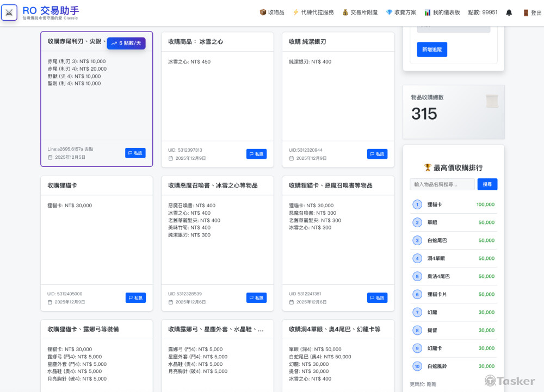Click the trophy icon beside 最高價收購排行
Viewport: 544px width, 392px height.
pyautogui.click(x=428, y=167)
